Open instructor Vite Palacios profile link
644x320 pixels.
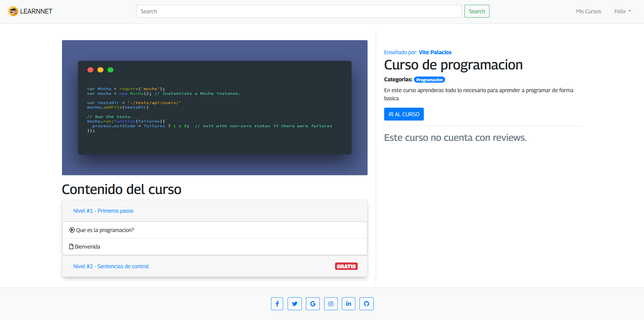point(435,52)
